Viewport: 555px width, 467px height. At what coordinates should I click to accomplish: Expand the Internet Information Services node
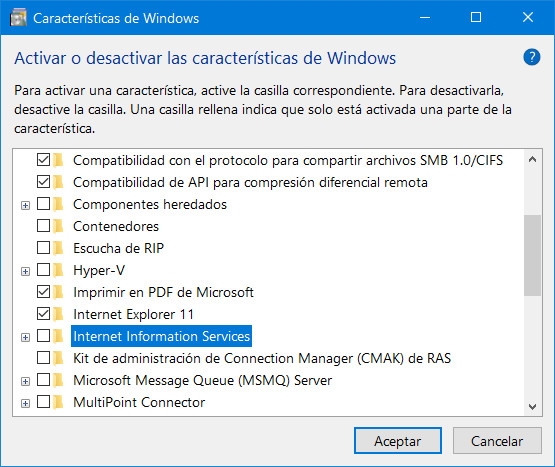pos(25,337)
